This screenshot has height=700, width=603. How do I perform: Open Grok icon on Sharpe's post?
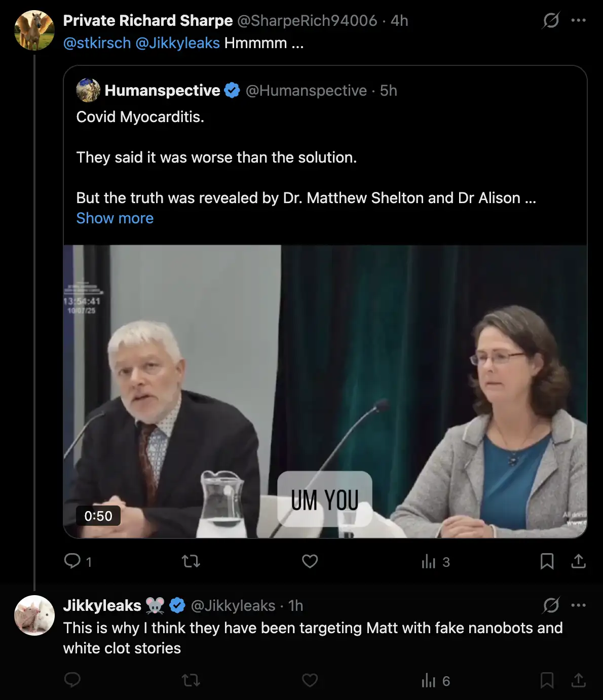pos(551,21)
